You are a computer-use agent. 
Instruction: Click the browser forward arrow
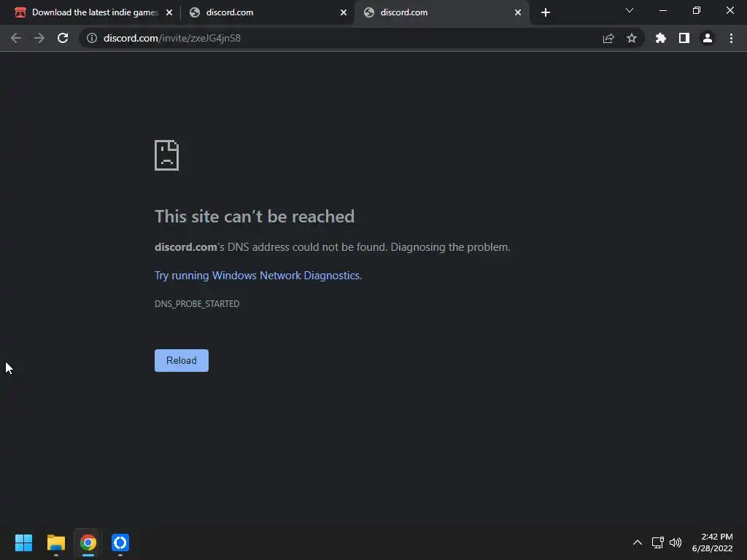[x=39, y=38]
